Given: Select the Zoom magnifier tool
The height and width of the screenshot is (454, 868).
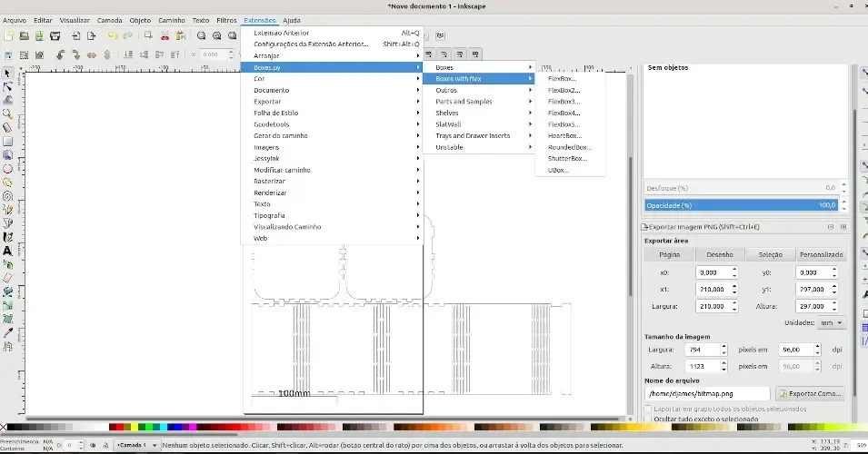Looking at the screenshot, I should 7,113.
